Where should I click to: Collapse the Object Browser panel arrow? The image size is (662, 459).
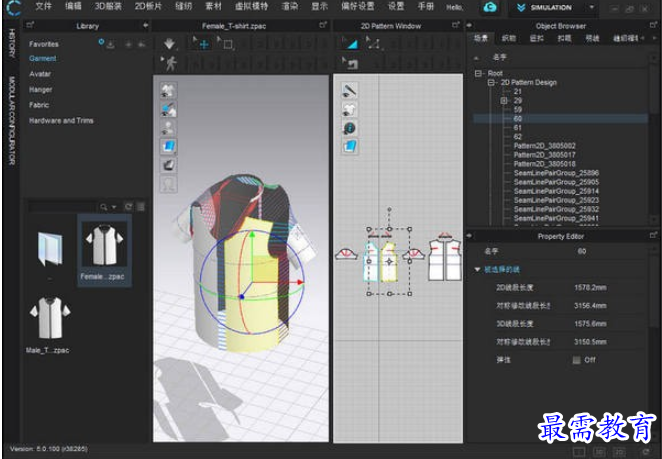(469, 26)
